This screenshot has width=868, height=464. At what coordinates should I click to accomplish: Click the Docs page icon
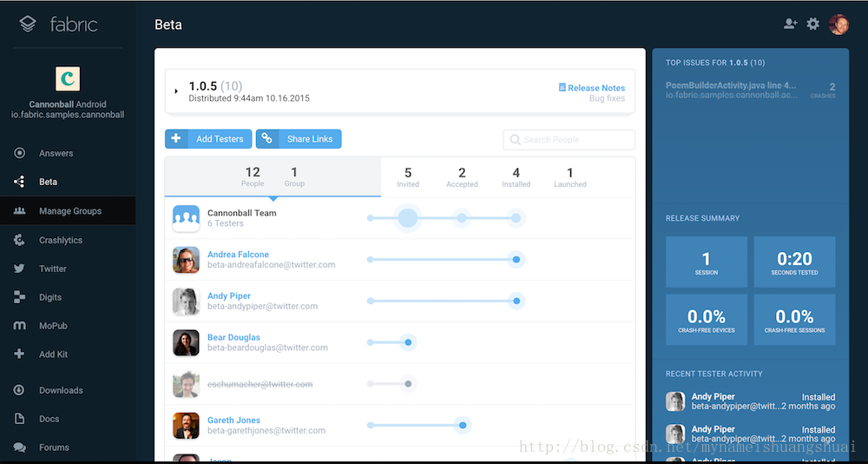click(x=19, y=419)
